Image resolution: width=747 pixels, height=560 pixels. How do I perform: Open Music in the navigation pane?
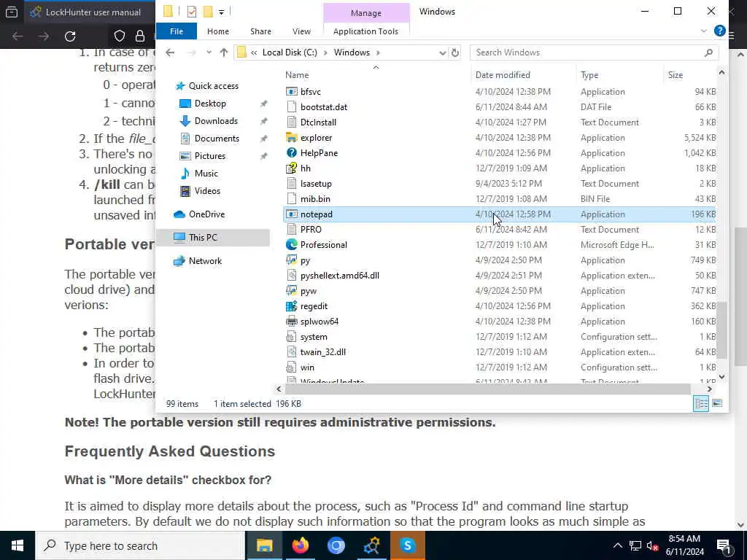pos(206,174)
